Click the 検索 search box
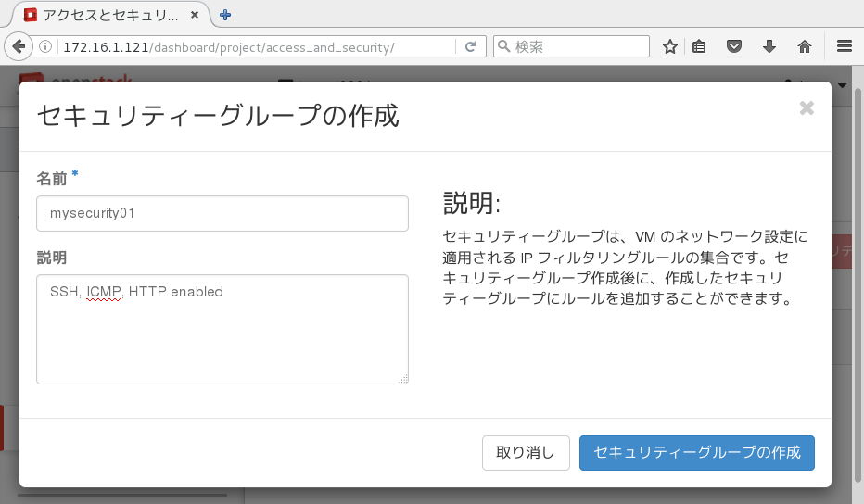This screenshot has width=864, height=504. click(571, 47)
